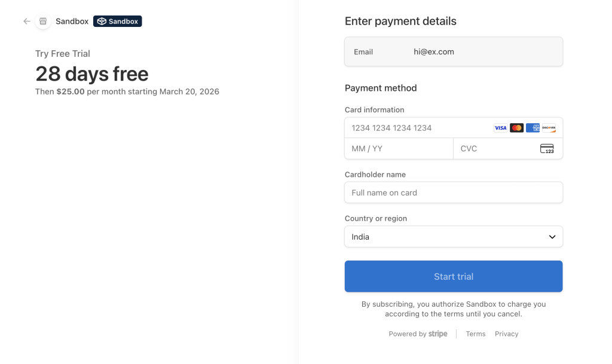Viewport: 612px width, 364px height.
Task: Click the Discover card logo
Action: pyautogui.click(x=549, y=128)
